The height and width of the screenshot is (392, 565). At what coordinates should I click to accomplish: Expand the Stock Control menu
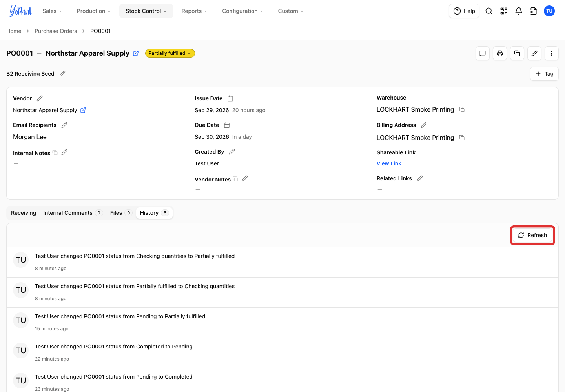[x=146, y=11]
